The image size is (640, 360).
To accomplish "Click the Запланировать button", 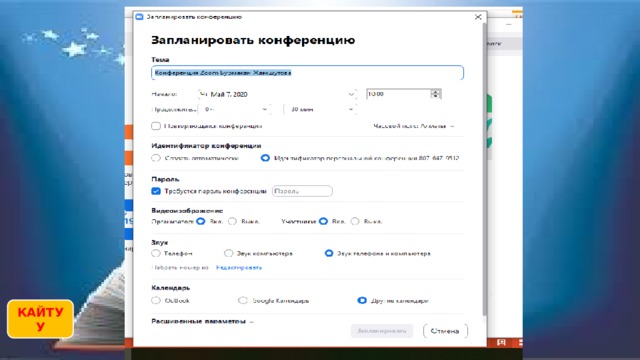I will click(x=382, y=331).
